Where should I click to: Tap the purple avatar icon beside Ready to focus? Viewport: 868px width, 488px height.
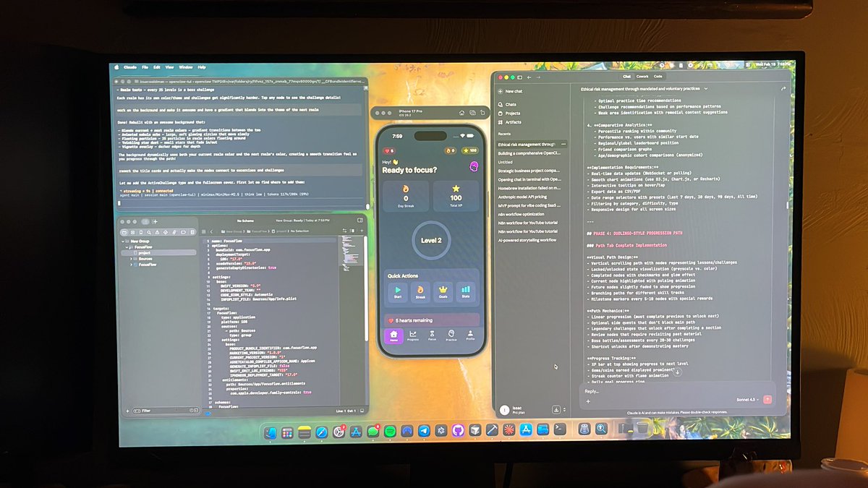(474, 166)
